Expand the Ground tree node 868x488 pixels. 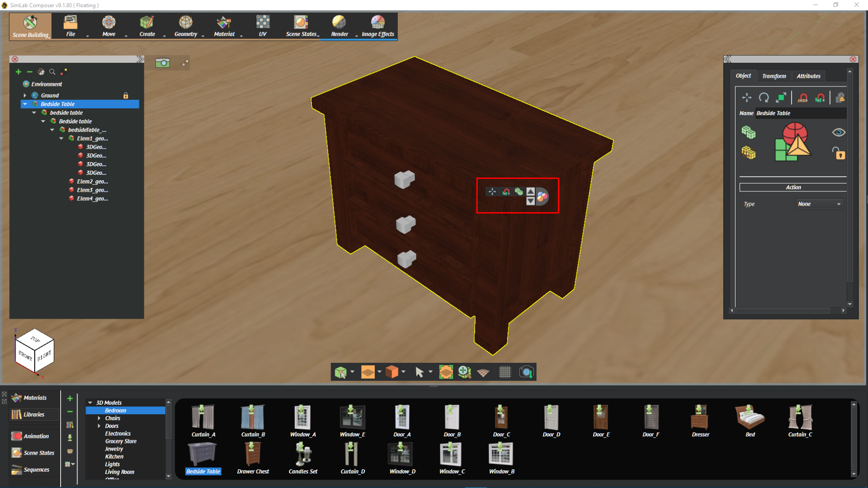tap(25, 96)
